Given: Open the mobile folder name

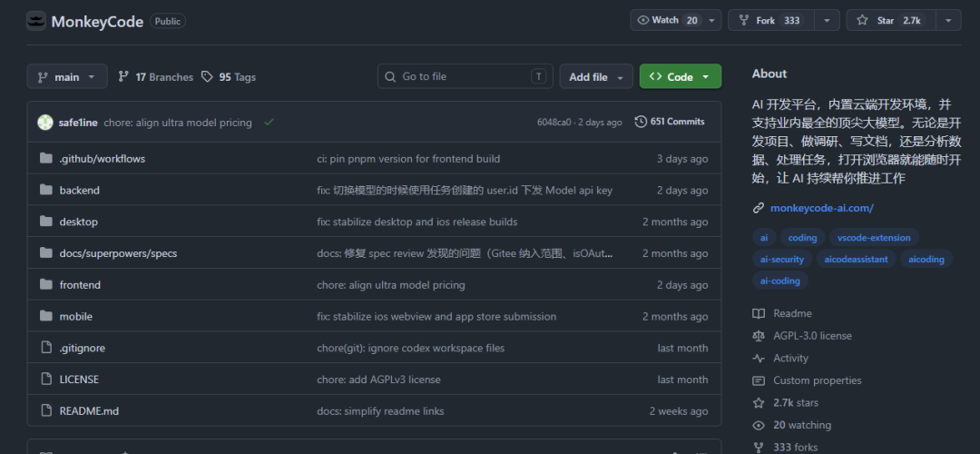Looking at the screenshot, I should click(x=75, y=316).
